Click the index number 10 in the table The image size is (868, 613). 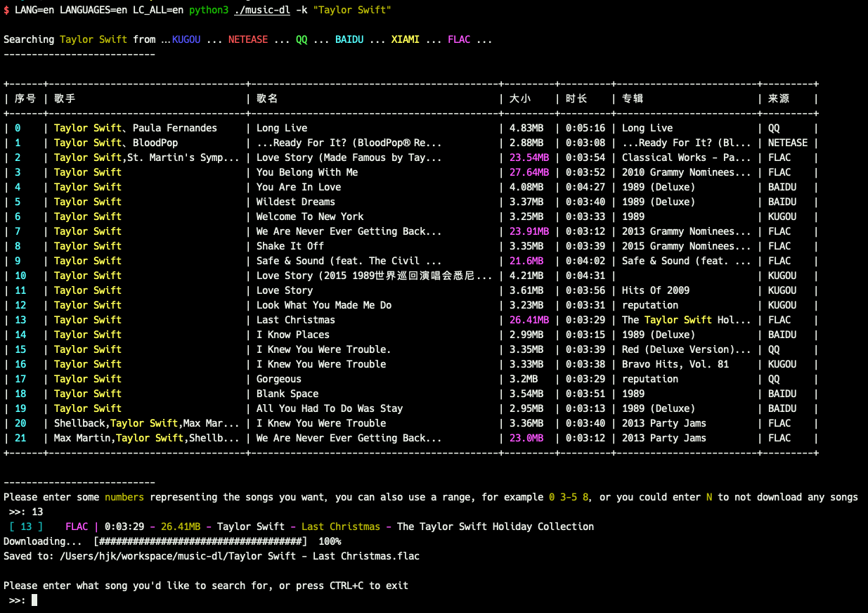pos(20,276)
